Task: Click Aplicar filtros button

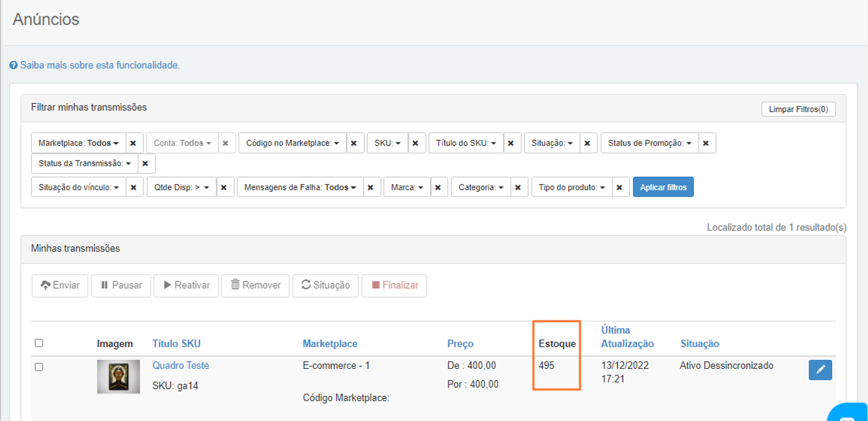Action: 663,187
